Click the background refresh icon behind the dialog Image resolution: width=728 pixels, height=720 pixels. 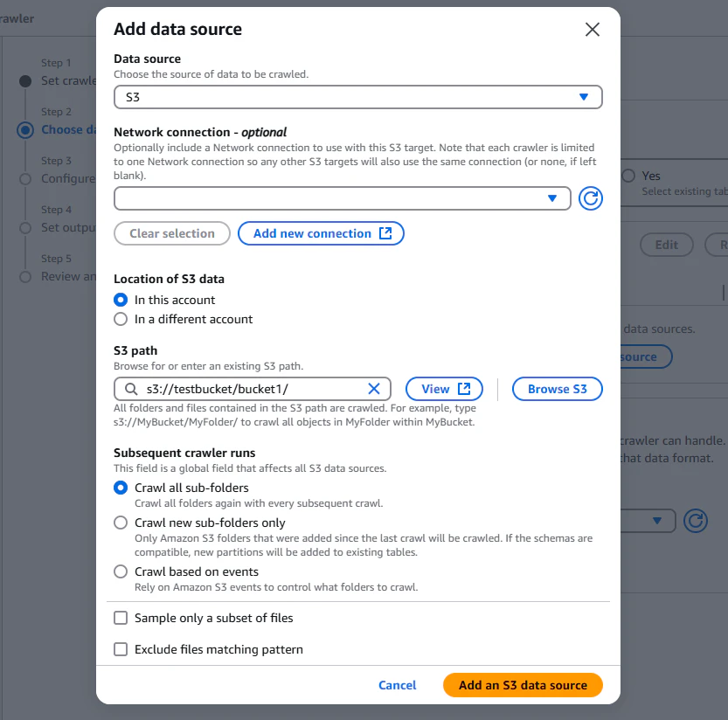[x=695, y=521]
